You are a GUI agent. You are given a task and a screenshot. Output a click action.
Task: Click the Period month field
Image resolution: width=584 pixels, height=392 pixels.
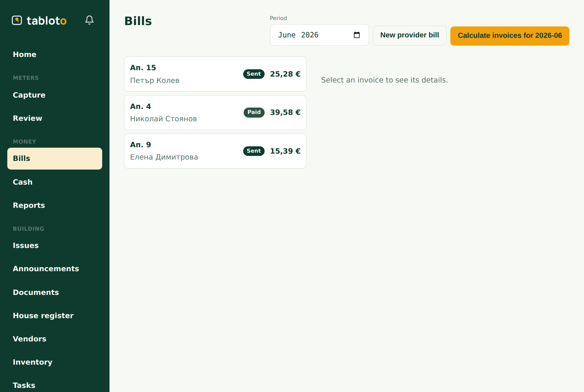(x=319, y=35)
